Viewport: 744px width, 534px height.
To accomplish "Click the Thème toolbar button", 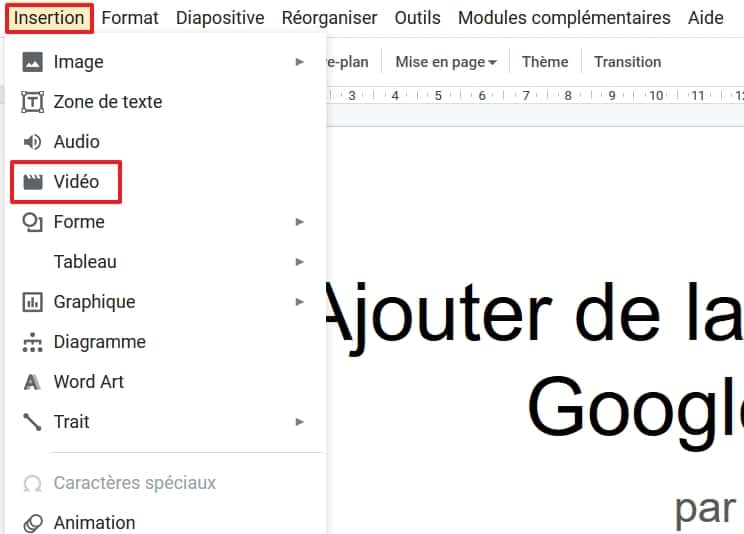I will pyautogui.click(x=545, y=62).
